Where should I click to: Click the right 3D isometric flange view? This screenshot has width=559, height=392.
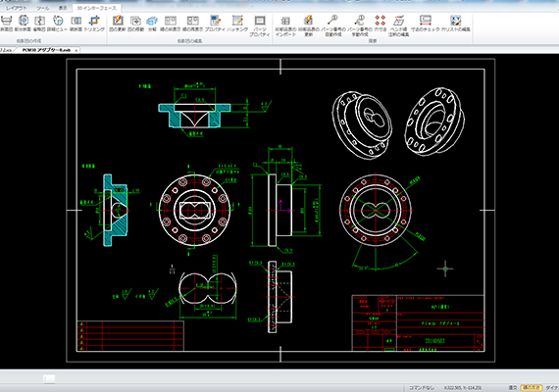pyautogui.click(x=434, y=122)
